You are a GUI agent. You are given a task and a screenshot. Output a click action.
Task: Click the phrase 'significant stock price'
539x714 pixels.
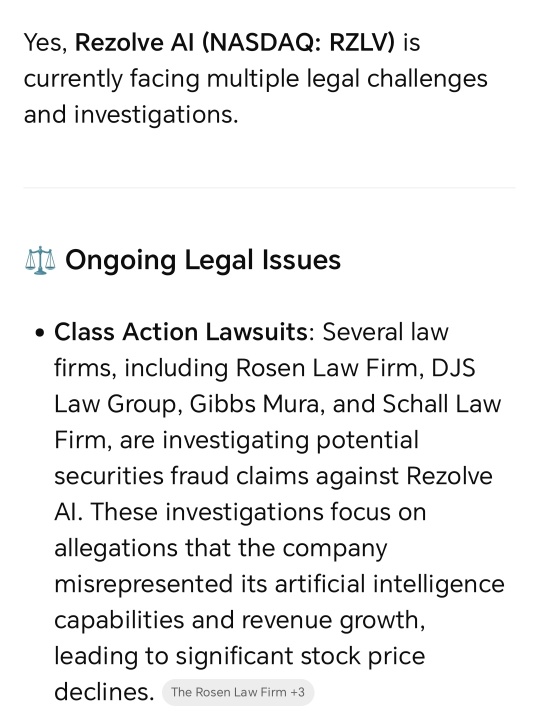(300, 656)
